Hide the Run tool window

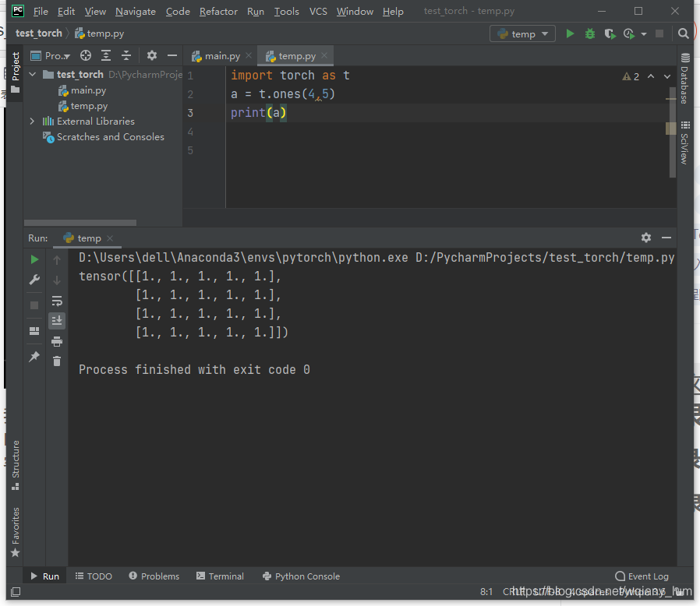[666, 238]
